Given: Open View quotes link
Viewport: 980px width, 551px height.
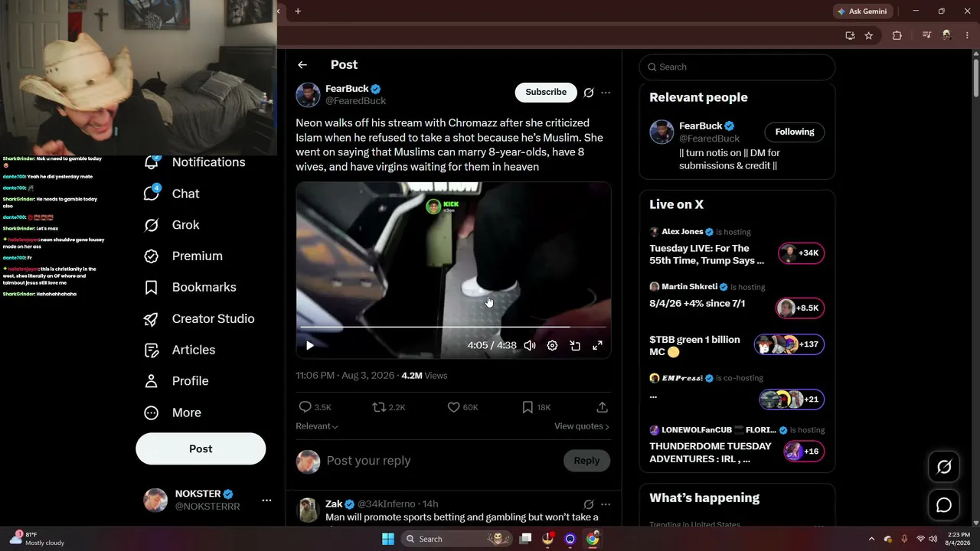Looking at the screenshot, I should coord(582,426).
